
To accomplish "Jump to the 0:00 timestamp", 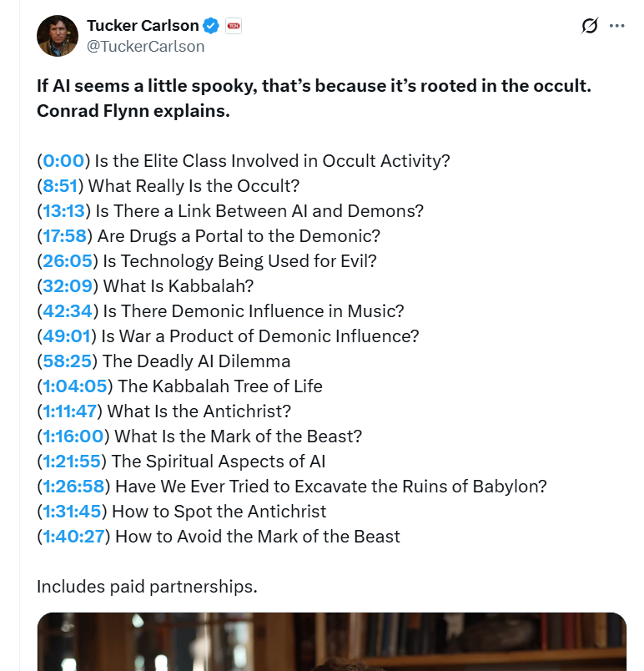I will pos(63,161).
